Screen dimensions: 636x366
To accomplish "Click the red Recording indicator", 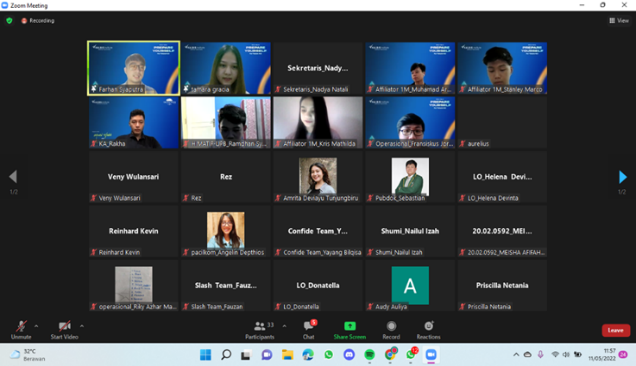I will pos(38,20).
